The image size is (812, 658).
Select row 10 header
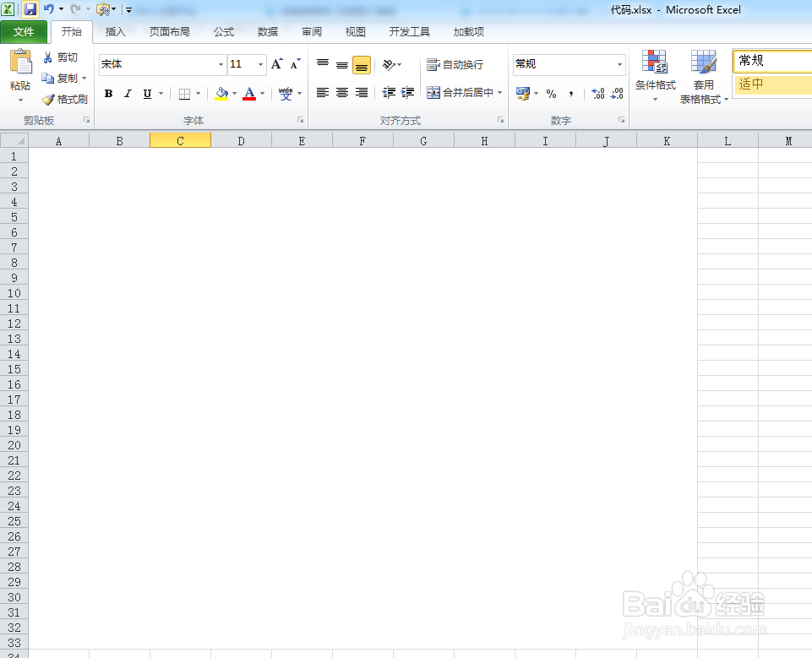click(14, 294)
